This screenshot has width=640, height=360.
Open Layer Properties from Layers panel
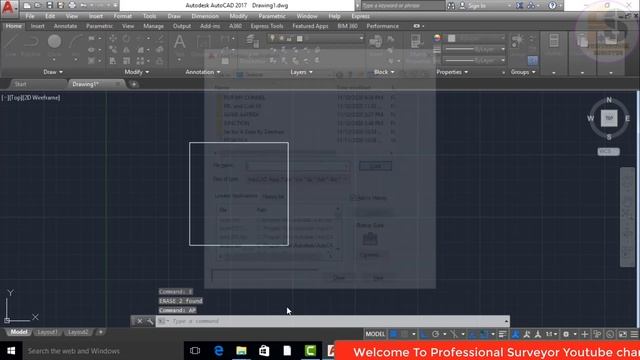coord(252,42)
